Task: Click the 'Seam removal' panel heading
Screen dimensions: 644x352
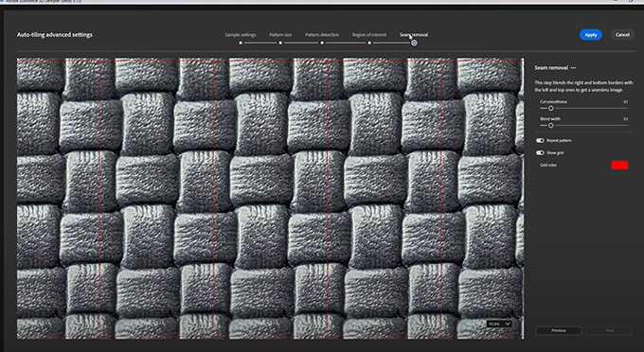Action: point(551,68)
